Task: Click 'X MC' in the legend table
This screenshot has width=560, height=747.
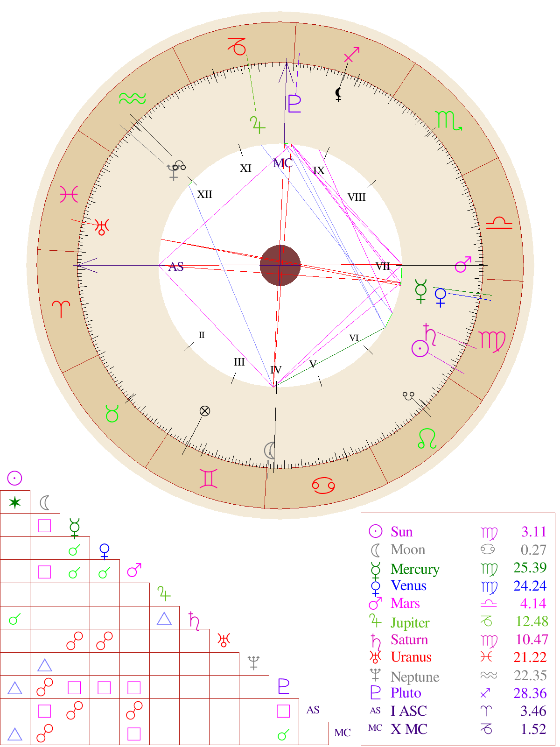Action: pyautogui.click(x=409, y=729)
